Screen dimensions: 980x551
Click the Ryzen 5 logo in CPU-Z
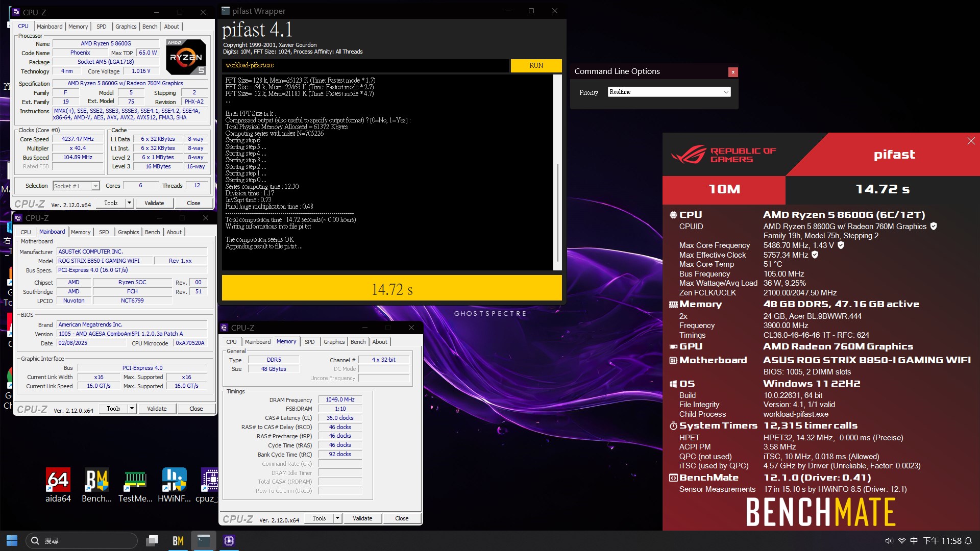point(186,57)
